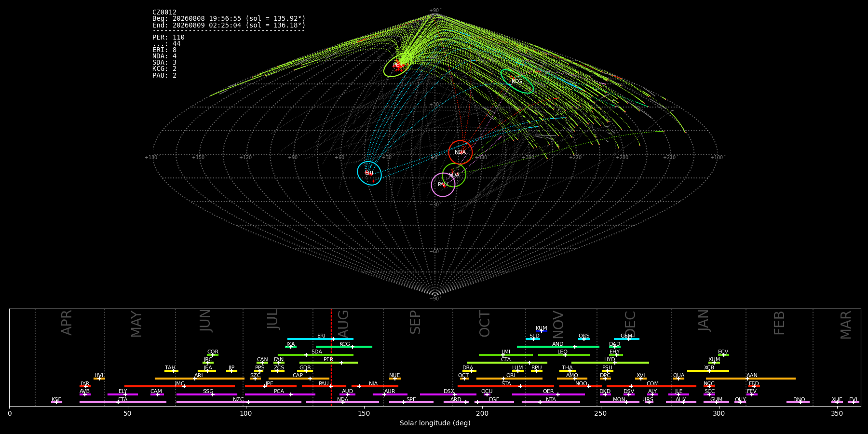
Task: Click the PER radiant circle
Action: (398, 65)
